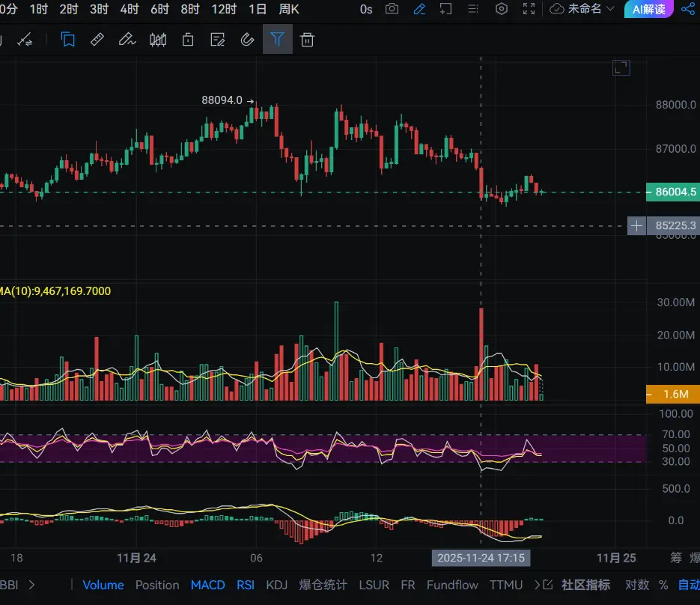Switch to the 周K timeframe

click(289, 9)
